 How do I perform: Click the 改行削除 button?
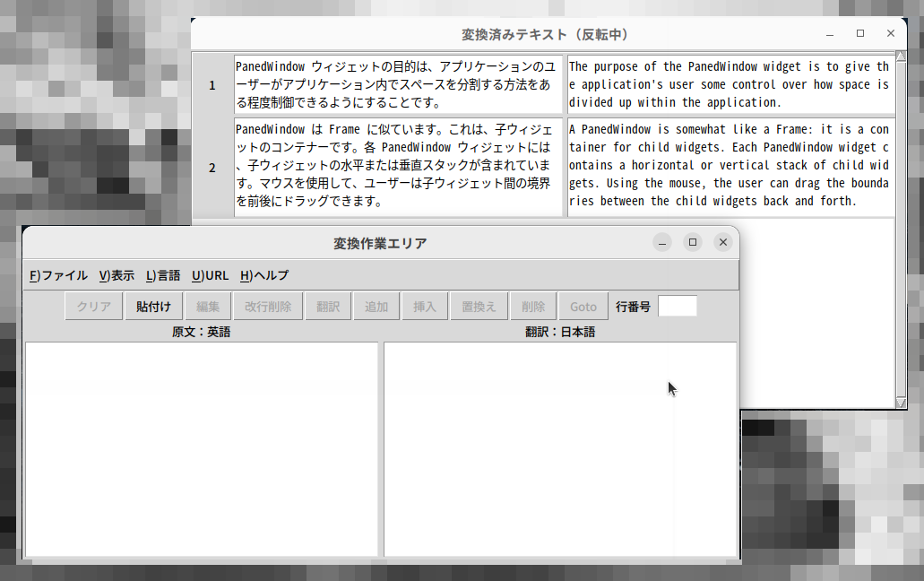point(268,307)
